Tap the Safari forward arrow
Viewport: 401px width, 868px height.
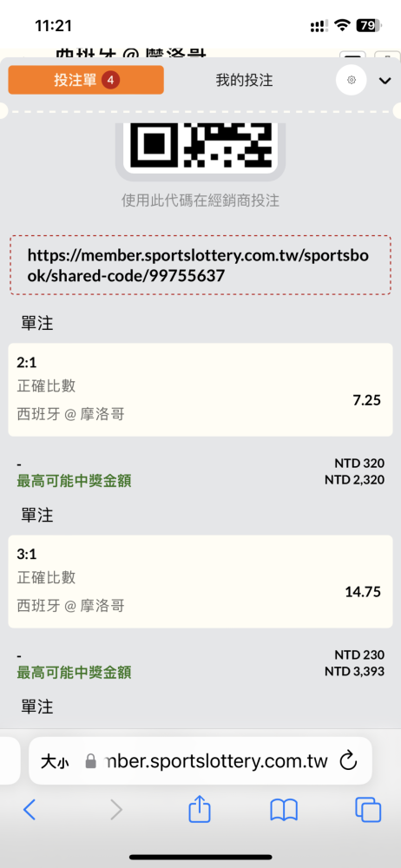point(115,810)
